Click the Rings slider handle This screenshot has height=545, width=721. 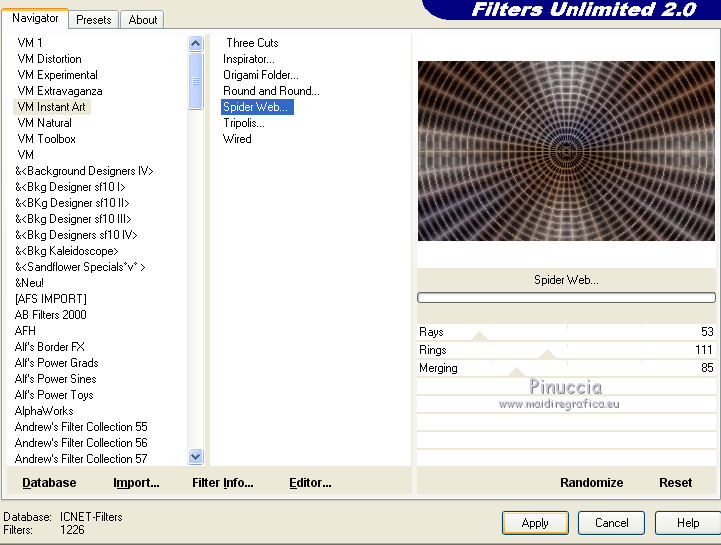click(x=547, y=354)
